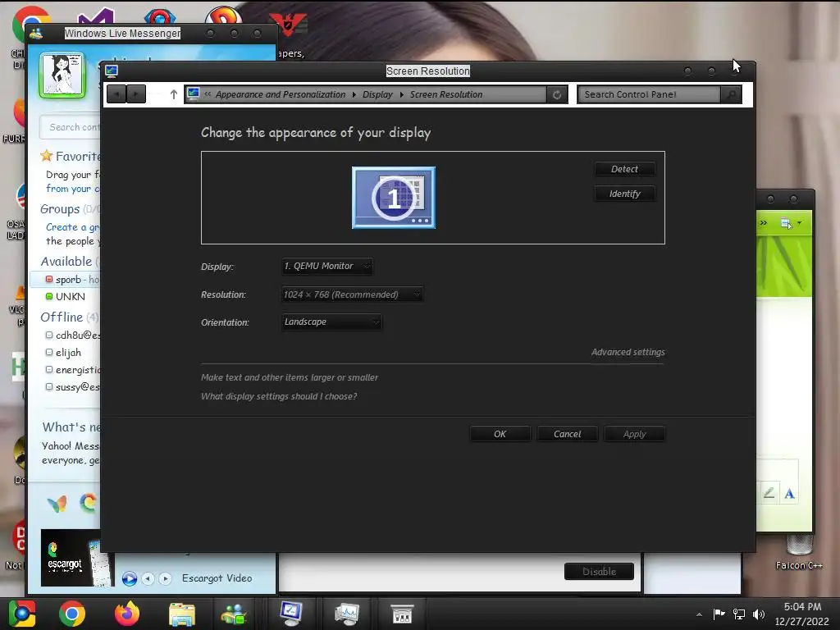Click the search magnifier icon in Control Panel

[731, 95]
